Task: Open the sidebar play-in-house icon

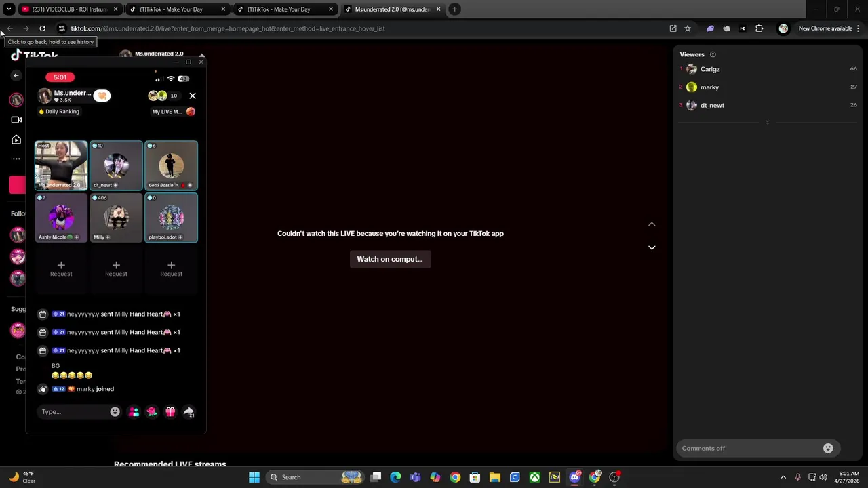Action: (16, 140)
